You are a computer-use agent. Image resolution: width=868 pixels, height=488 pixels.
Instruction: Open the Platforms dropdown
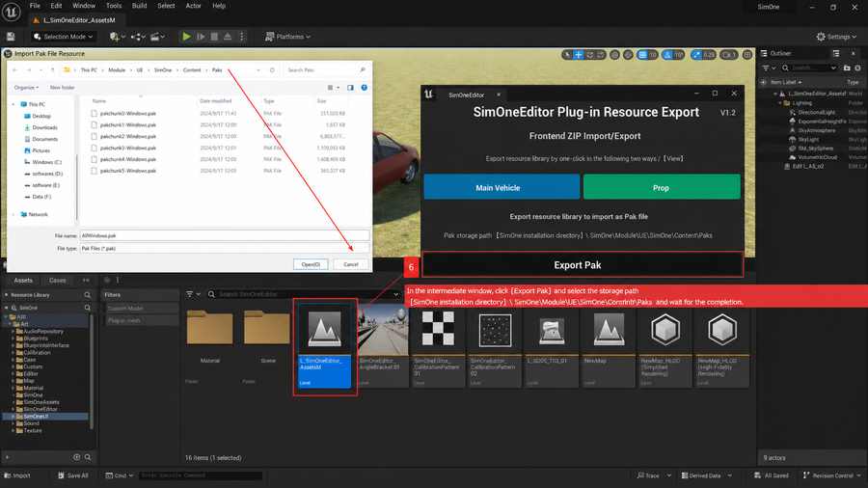pos(287,37)
